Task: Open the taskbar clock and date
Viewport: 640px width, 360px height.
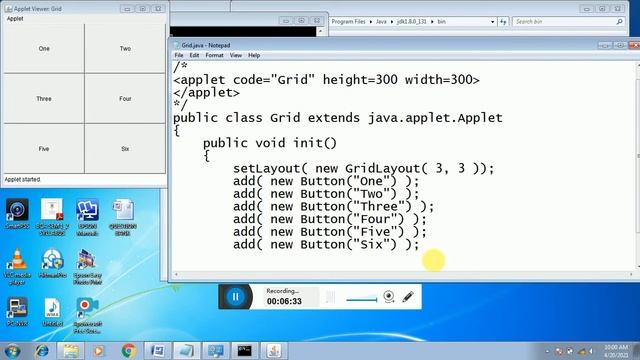Action: click(x=616, y=351)
